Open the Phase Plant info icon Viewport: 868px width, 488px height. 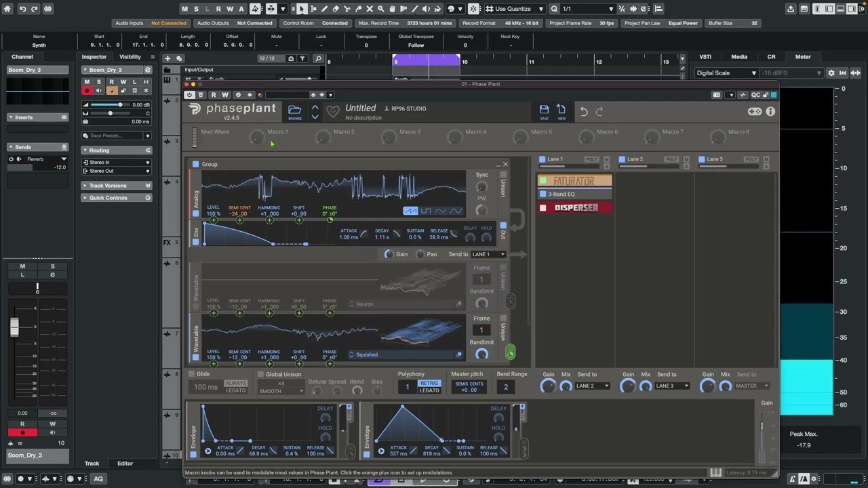click(770, 111)
